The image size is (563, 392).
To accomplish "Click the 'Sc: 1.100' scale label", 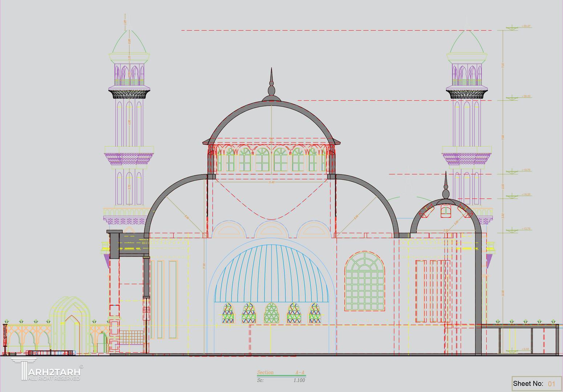I will click(281, 380).
